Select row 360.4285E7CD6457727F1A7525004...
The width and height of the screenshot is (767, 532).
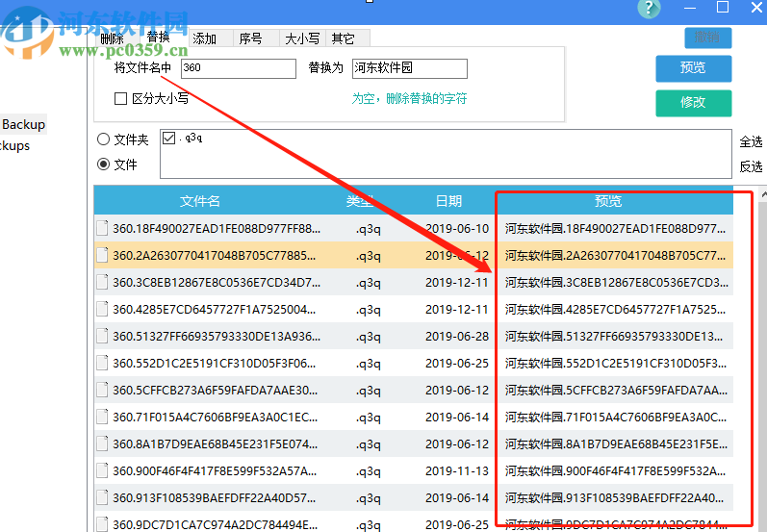point(414,309)
